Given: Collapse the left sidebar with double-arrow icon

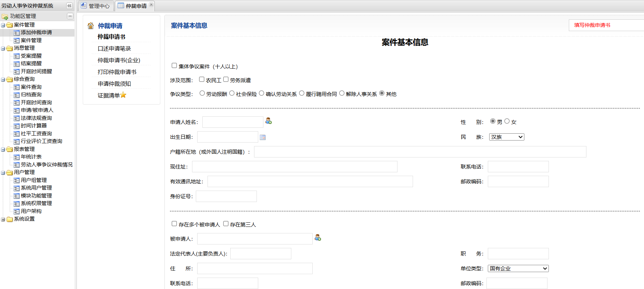Looking at the screenshot, I should coord(69,6).
